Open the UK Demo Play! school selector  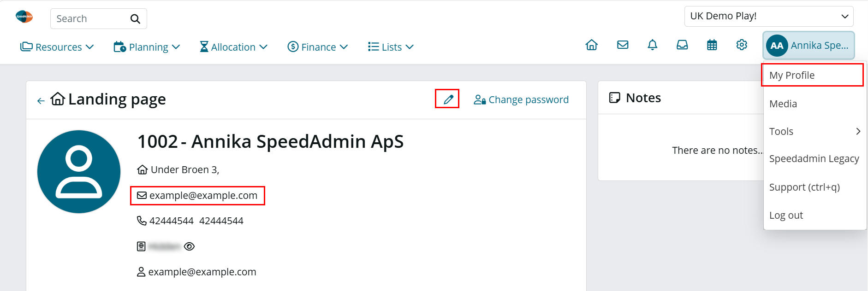tap(769, 16)
